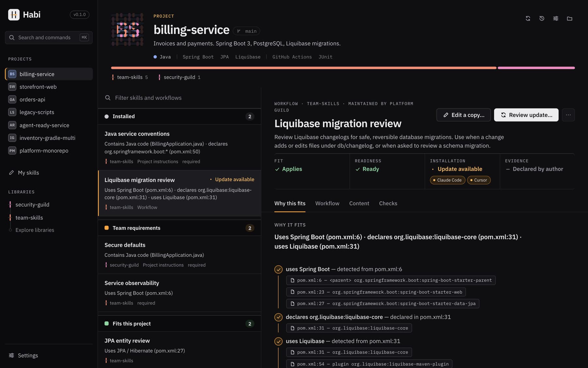Select the IG inventory-gradle-multi badge
The width and height of the screenshot is (588, 368).
pos(12,138)
